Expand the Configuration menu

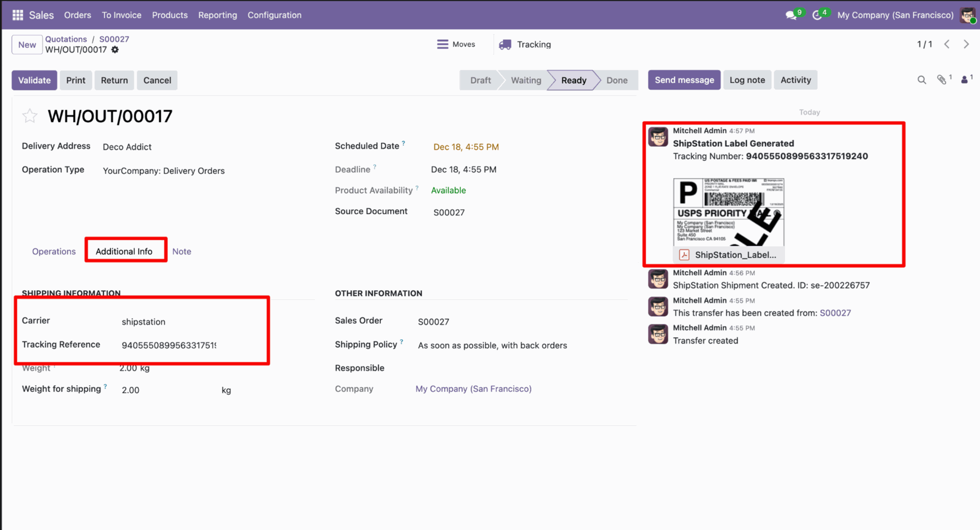tap(274, 15)
